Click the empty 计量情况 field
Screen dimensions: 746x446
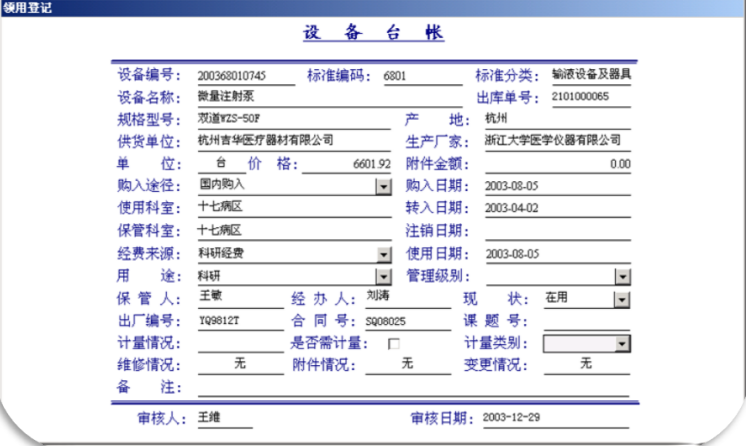click(241, 344)
